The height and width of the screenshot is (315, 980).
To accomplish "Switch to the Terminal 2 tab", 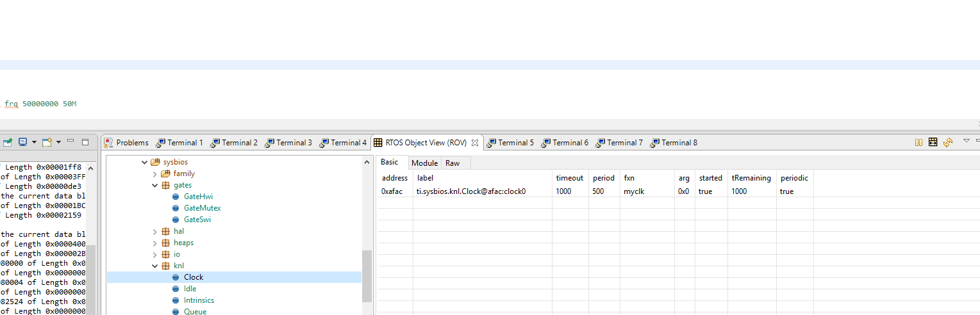I will 234,143.
